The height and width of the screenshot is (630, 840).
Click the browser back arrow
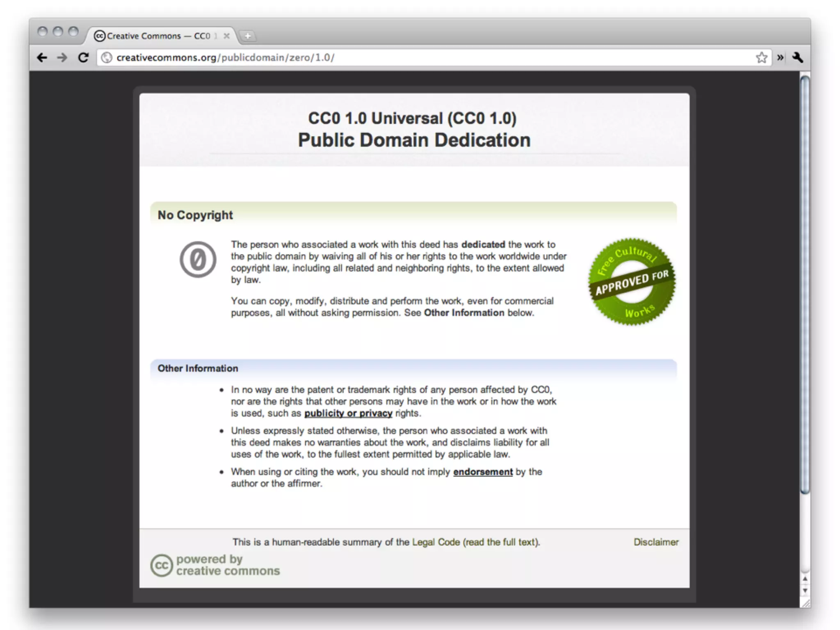(42, 57)
